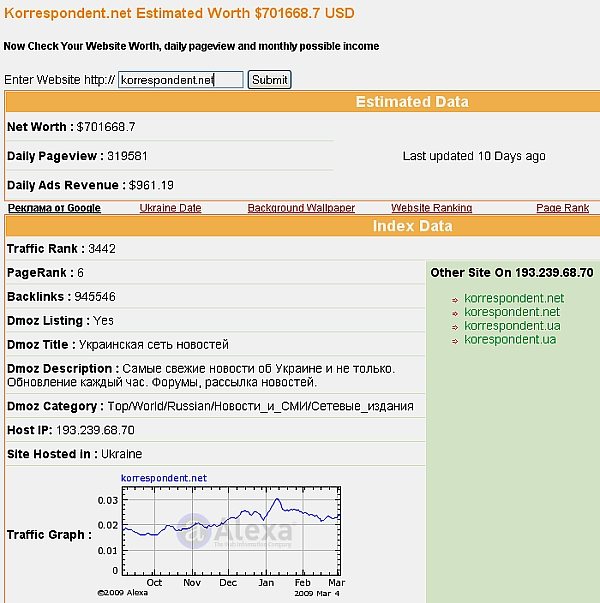Open the Реклама от Google link
This screenshot has width=600, height=603.
tap(54, 208)
